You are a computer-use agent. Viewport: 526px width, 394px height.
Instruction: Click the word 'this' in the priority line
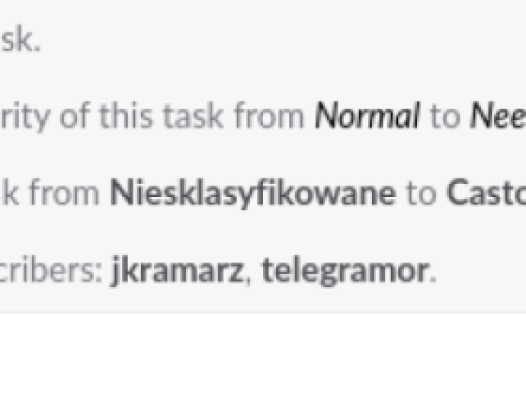tap(126, 116)
